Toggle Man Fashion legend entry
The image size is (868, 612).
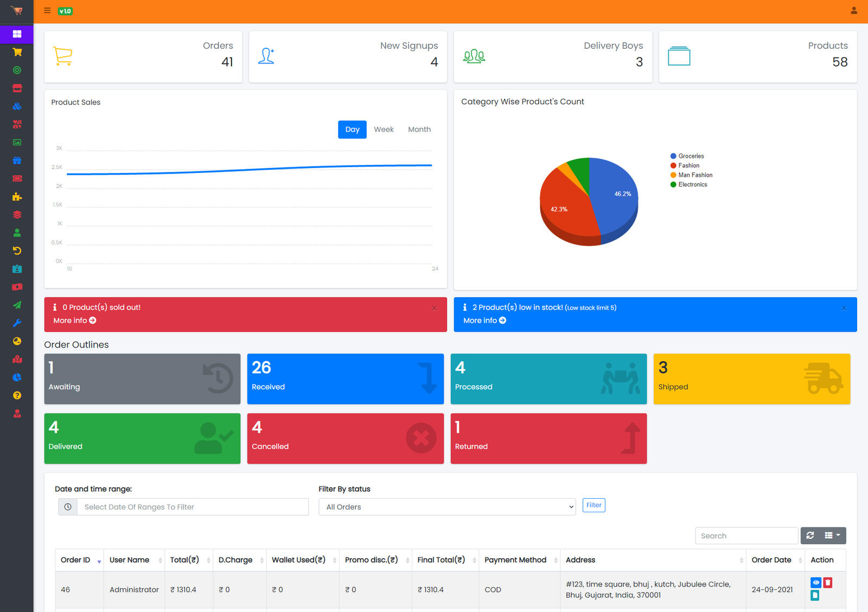692,175
